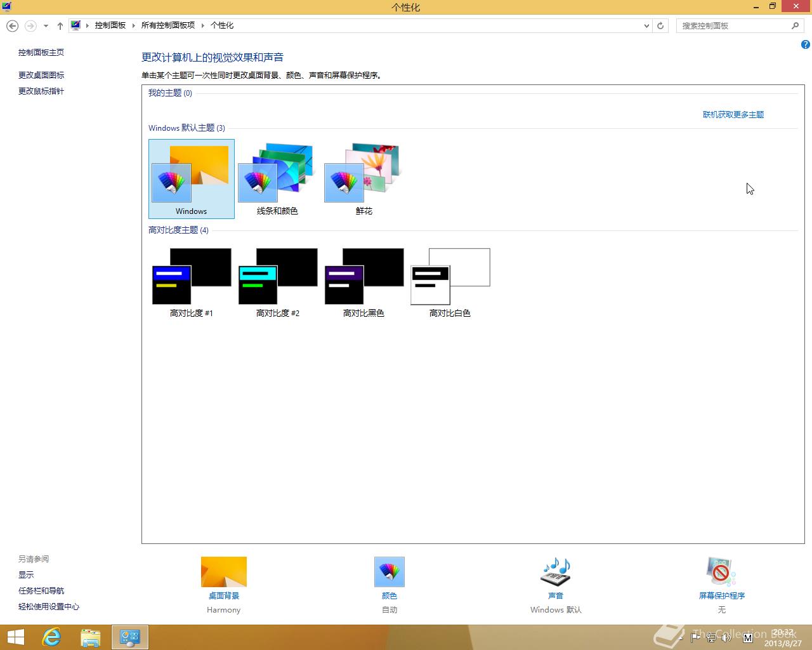812x650 pixels.
Task: Apply the 高对比白色 theme
Action: point(450,282)
